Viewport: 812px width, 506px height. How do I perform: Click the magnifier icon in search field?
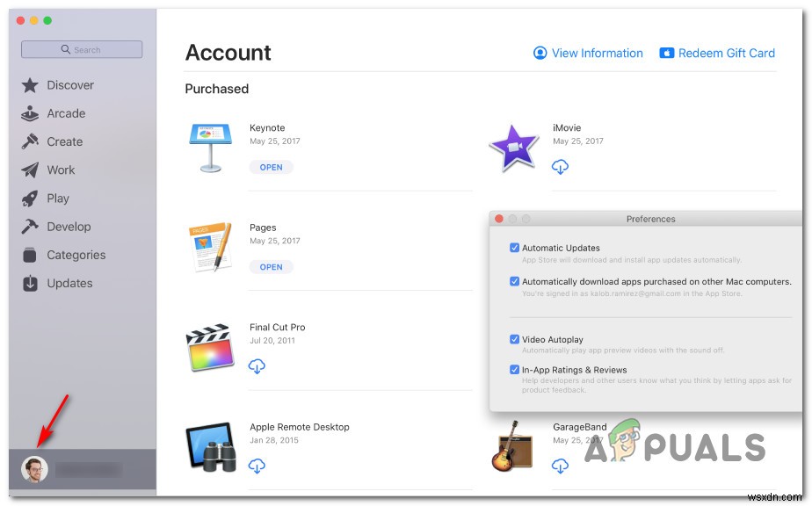[x=66, y=49]
